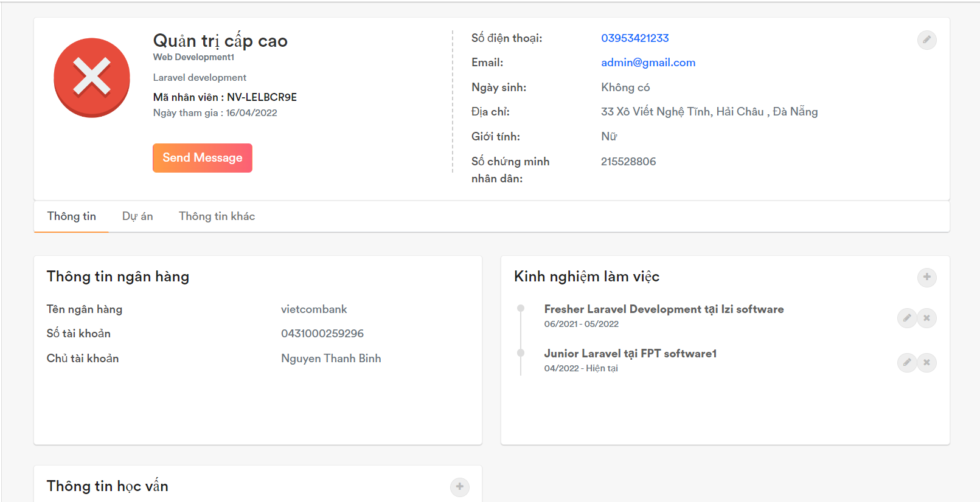The height and width of the screenshot is (502, 980).
Task: Click the 04/2022 - Hiện tại date range
Action: [x=581, y=368]
